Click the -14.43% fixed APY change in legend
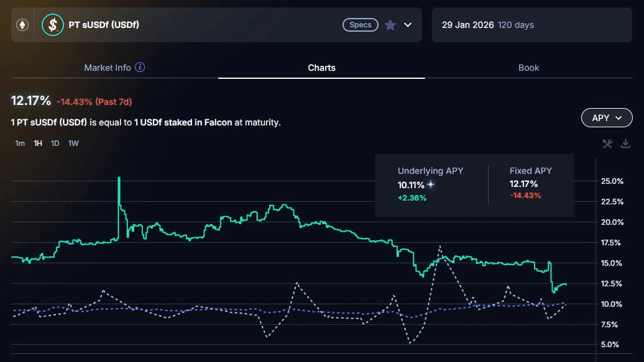 tap(525, 196)
